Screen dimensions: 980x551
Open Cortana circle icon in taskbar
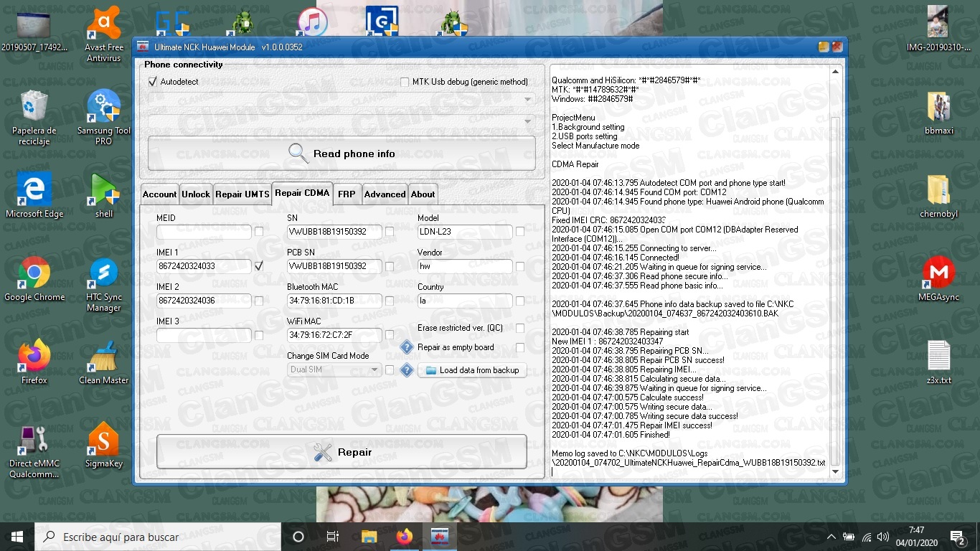[298, 537]
